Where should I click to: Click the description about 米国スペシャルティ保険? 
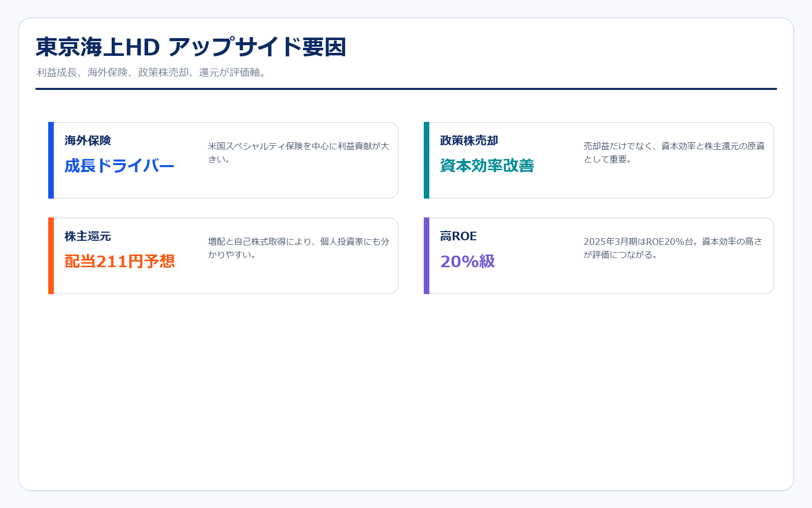click(x=298, y=152)
